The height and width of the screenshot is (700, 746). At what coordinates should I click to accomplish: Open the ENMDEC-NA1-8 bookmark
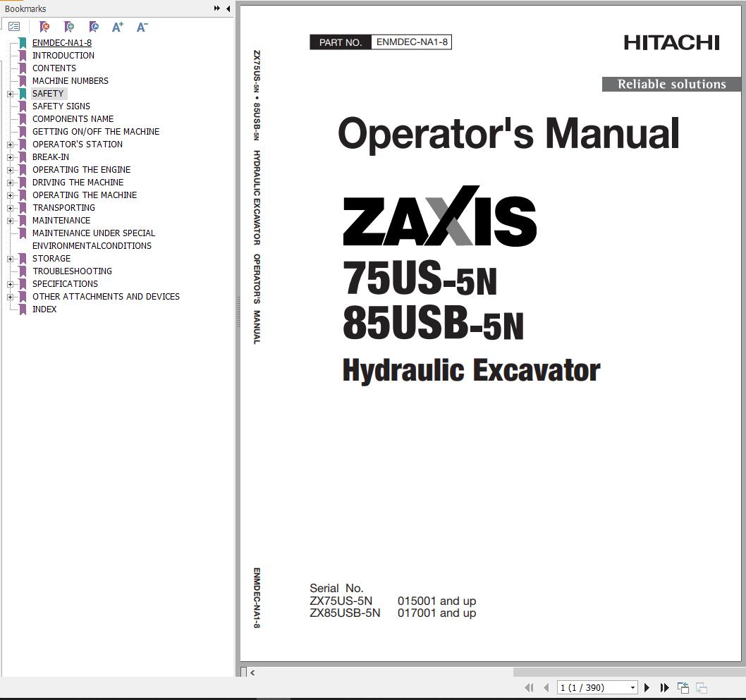[62, 43]
